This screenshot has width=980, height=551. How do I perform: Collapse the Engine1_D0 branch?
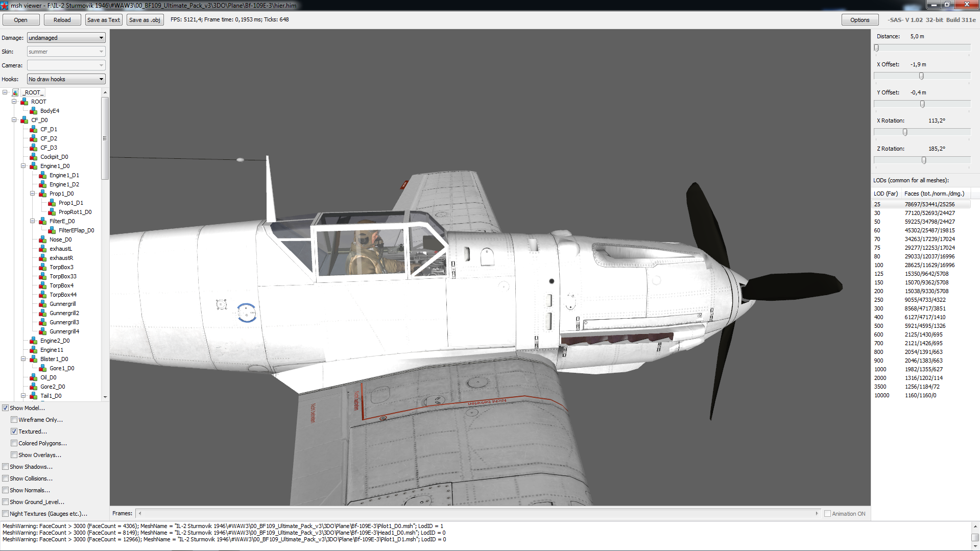click(23, 166)
